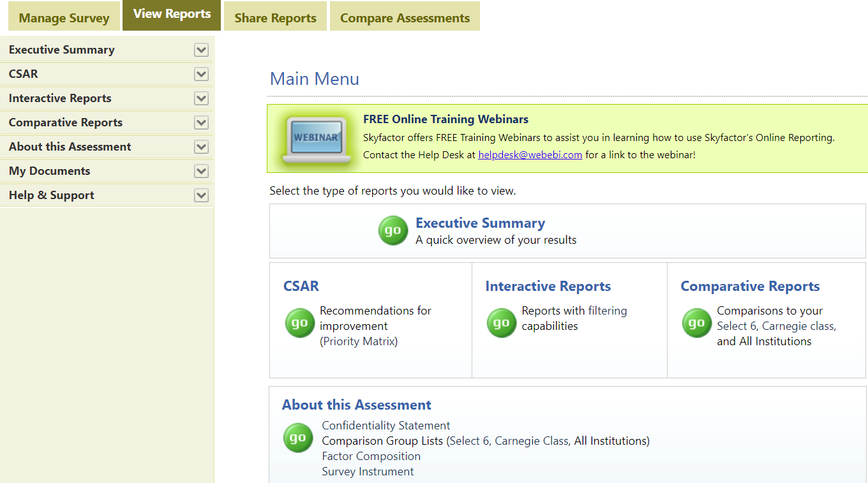The height and width of the screenshot is (483, 868).
Task: Expand the Help & Support section
Action: tap(201, 195)
